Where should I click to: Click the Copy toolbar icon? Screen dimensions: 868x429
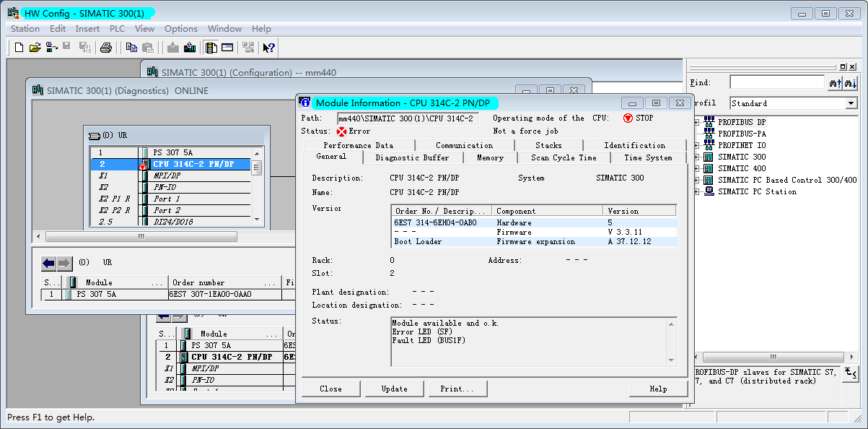click(131, 48)
